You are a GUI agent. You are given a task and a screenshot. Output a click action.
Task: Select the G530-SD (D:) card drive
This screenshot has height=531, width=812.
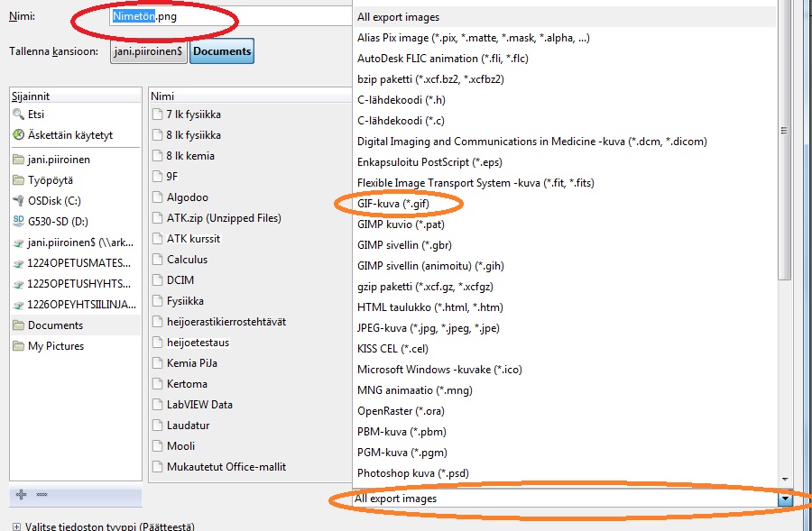pyautogui.click(x=59, y=221)
